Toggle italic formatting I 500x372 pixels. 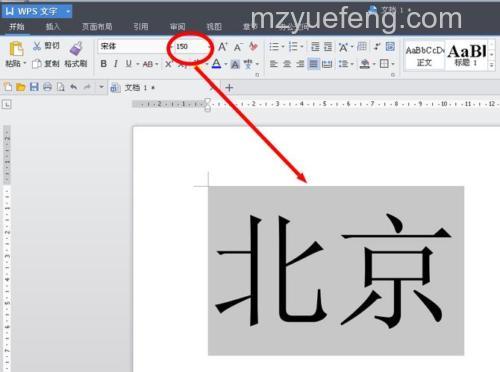point(116,64)
